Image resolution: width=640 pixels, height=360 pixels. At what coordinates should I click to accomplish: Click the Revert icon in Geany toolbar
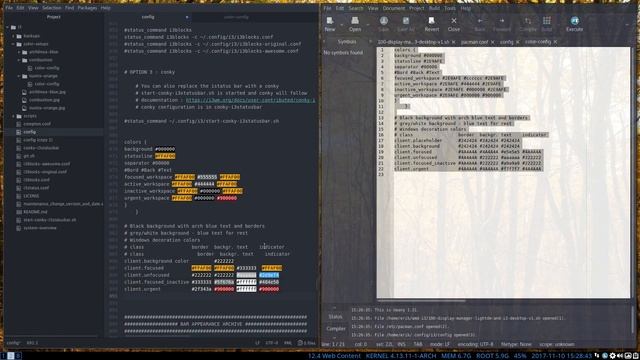tap(431, 21)
